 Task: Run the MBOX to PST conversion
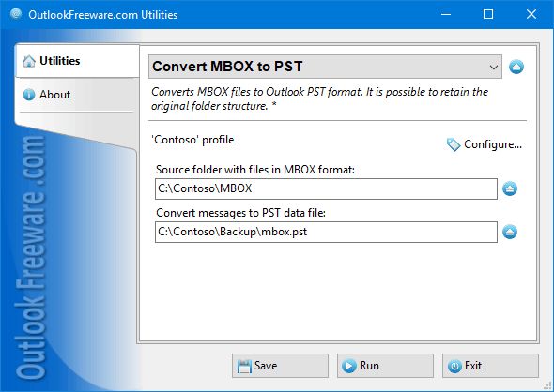385,366
